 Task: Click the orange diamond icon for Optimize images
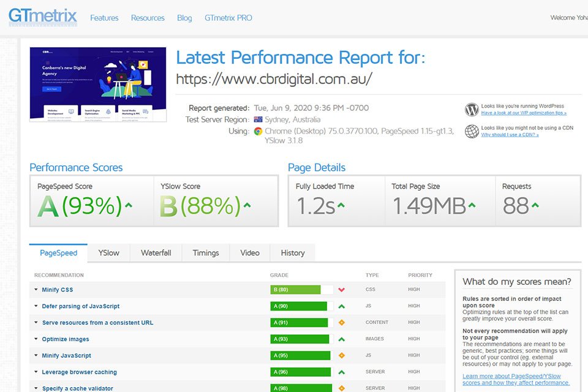pos(342,339)
